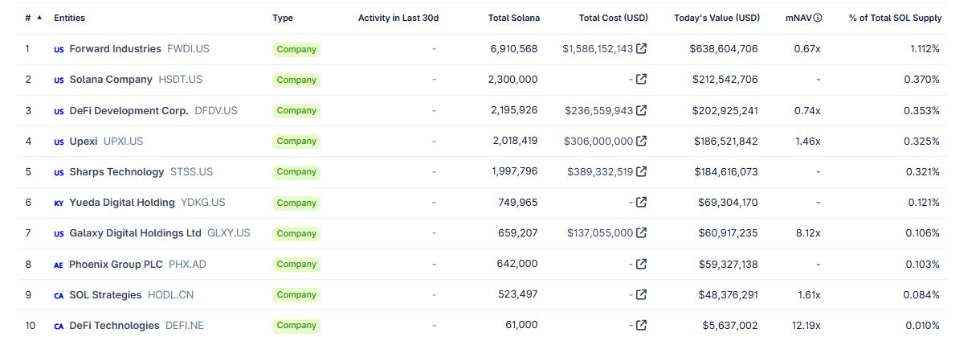
Task: Open external link icon in Upexi row
Action: click(641, 141)
